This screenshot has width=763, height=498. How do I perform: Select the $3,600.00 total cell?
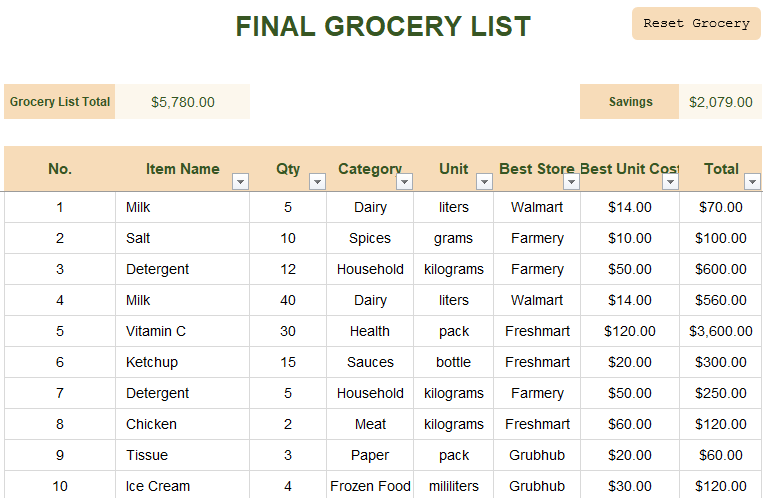(720, 331)
